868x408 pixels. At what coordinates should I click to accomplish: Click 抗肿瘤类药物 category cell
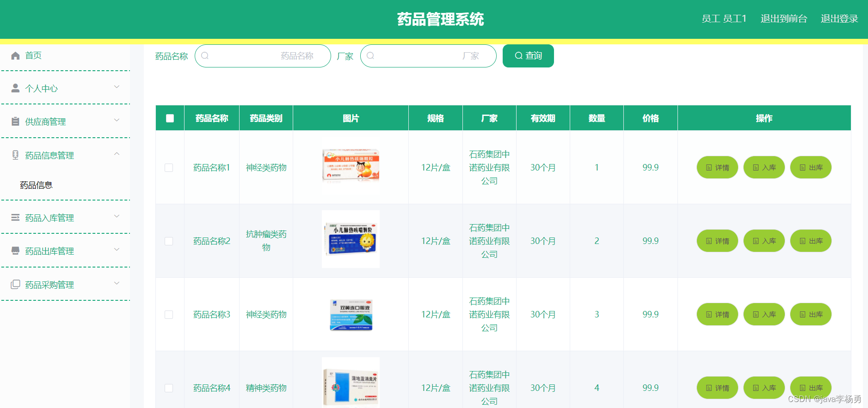pos(266,241)
